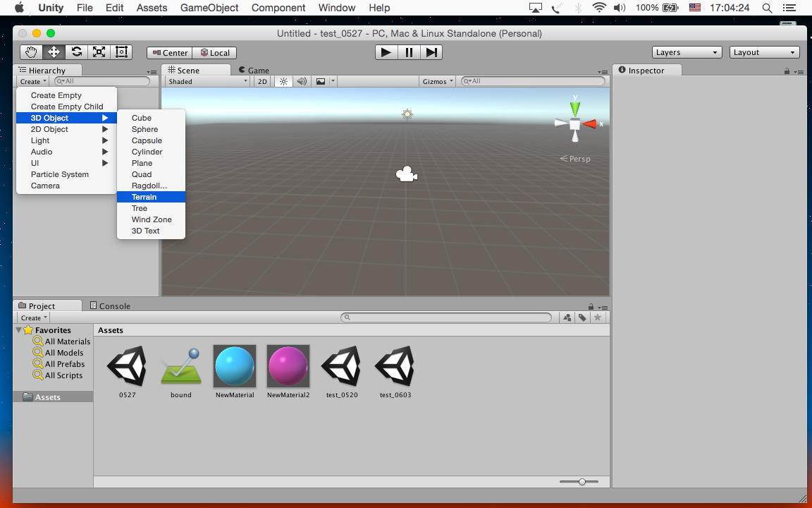812x508 pixels.
Task: Open the Layout dropdown
Action: pos(764,52)
